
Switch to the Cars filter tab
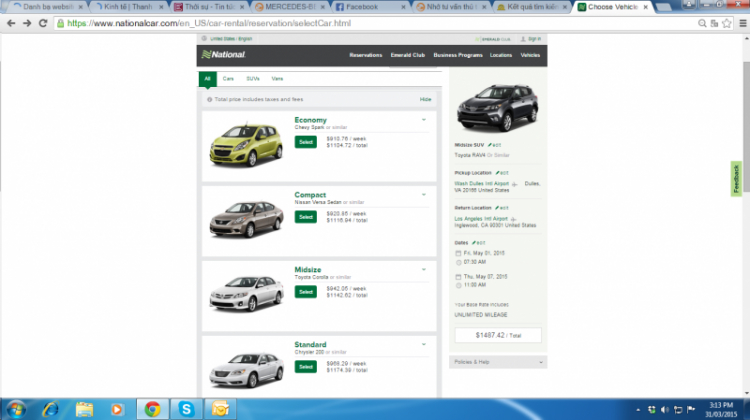(x=228, y=79)
